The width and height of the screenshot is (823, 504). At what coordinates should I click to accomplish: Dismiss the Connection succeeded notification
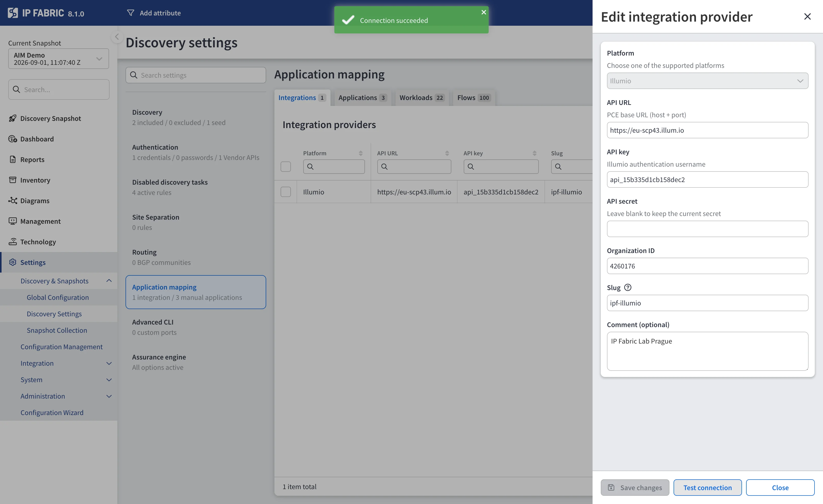tap(483, 12)
